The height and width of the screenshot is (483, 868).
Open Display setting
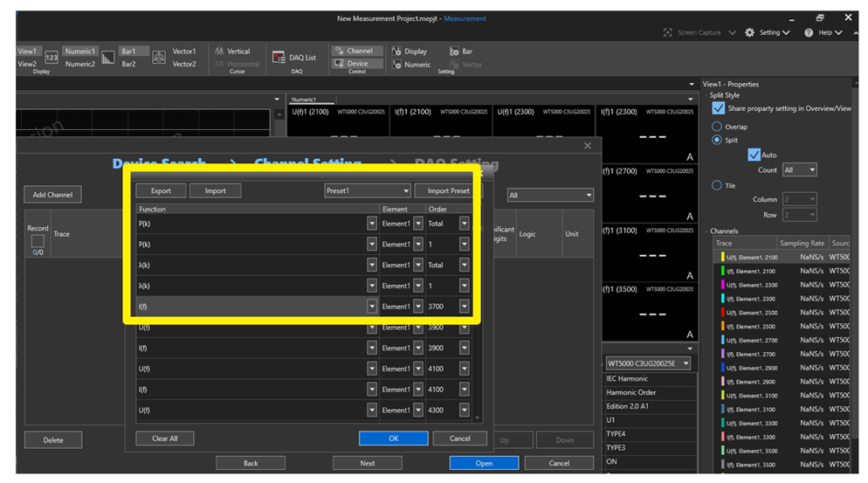point(410,51)
